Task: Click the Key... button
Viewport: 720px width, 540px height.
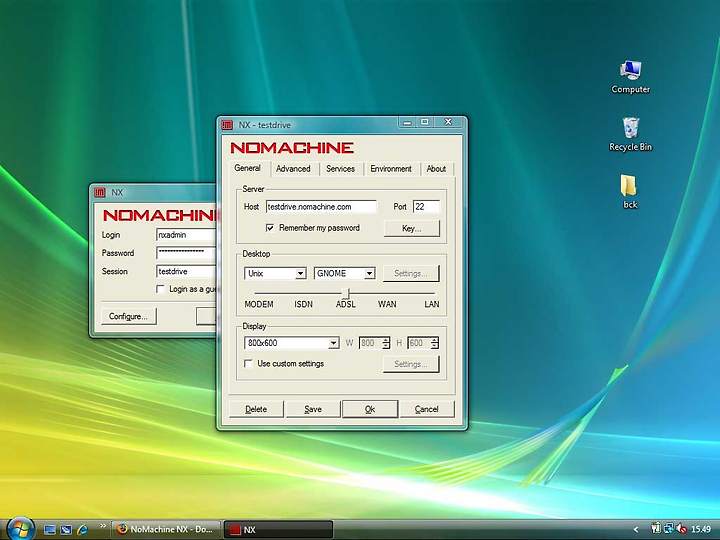Action: point(411,228)
